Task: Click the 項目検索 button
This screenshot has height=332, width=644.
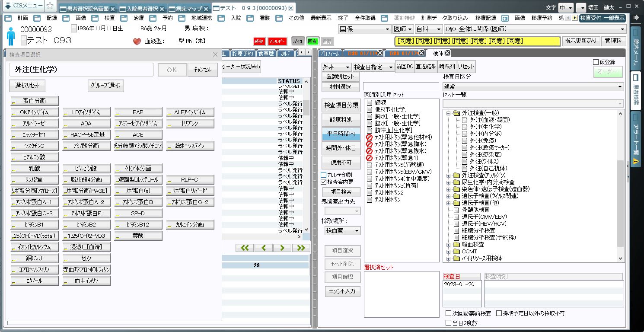Action: pos(341,192)
